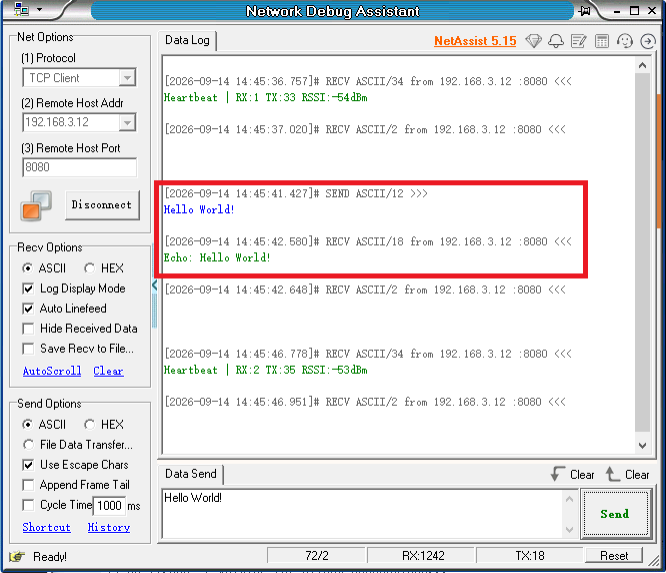Open the system menu icon in the title bar
Screen dimensions: 666x573
[21, 9]
